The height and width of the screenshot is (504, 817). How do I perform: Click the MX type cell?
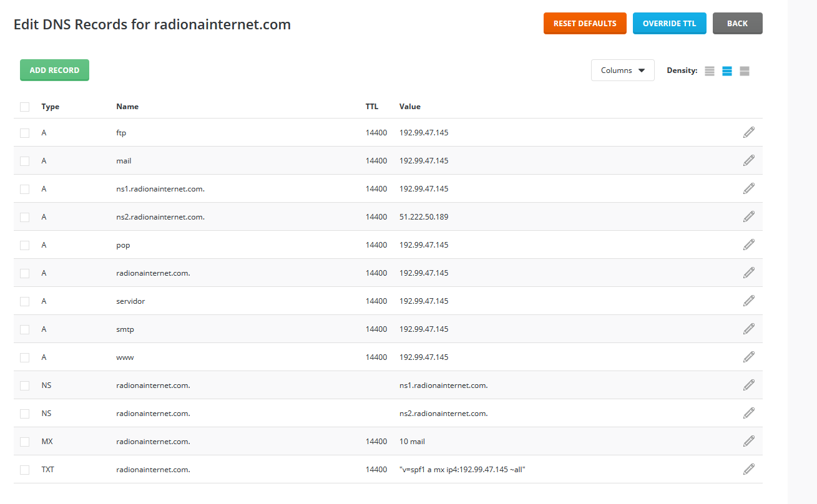tap(47, 442)
